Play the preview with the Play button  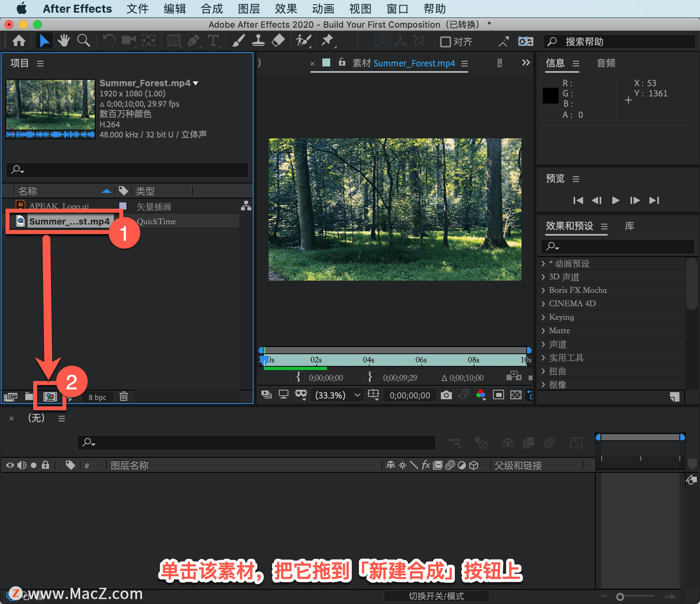click(x=615, y=200)
